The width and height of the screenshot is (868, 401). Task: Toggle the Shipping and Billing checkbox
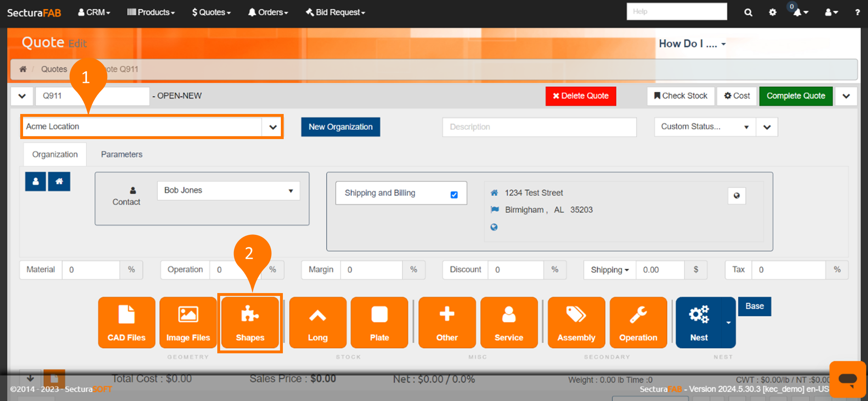tap(454, 195)
